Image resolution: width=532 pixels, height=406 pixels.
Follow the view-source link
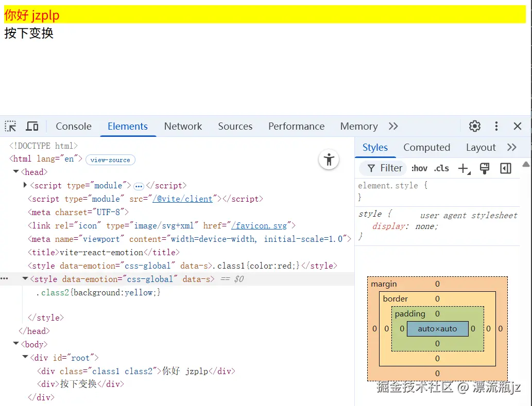[x=110, y=160]
